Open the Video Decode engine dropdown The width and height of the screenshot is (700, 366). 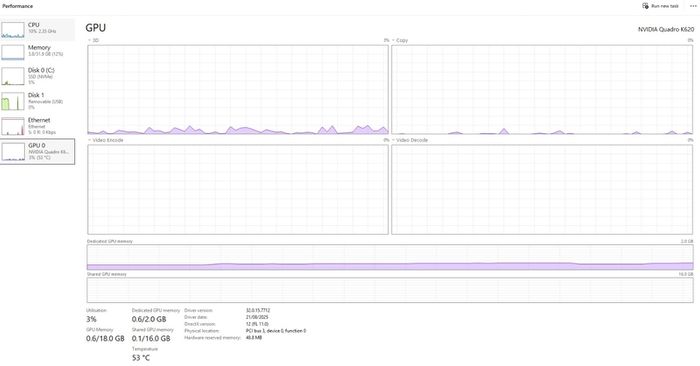(410, 140)
